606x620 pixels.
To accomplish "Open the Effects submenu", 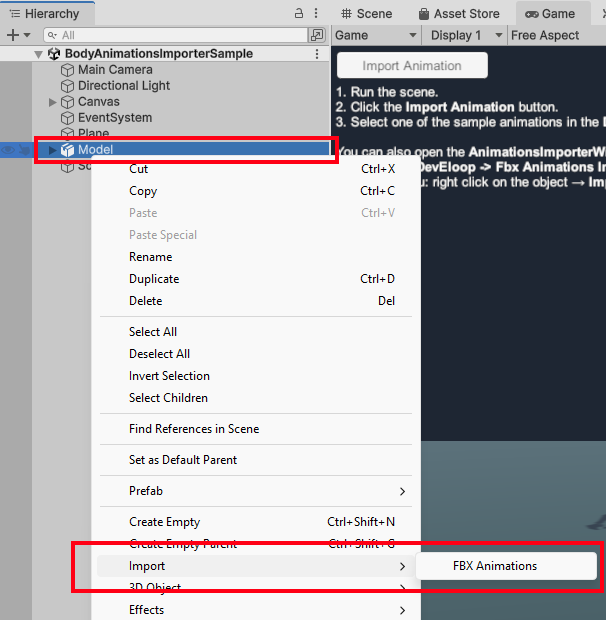I will pos(255,610).
